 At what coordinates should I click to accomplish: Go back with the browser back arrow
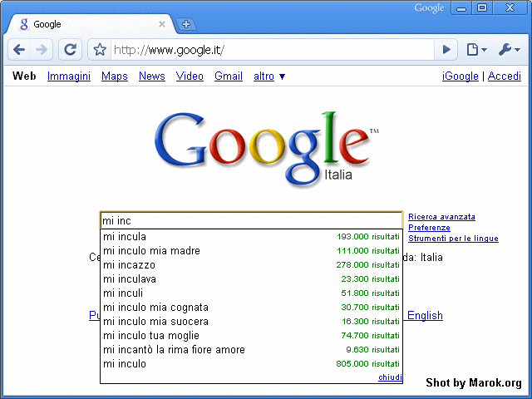(19, 50)
